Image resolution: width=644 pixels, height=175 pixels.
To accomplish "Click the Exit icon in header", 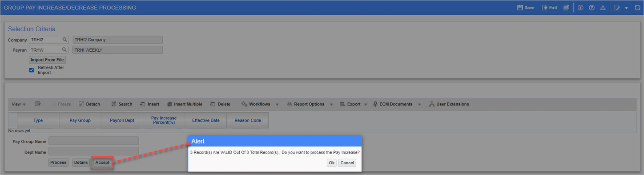I will coord(544,8).
